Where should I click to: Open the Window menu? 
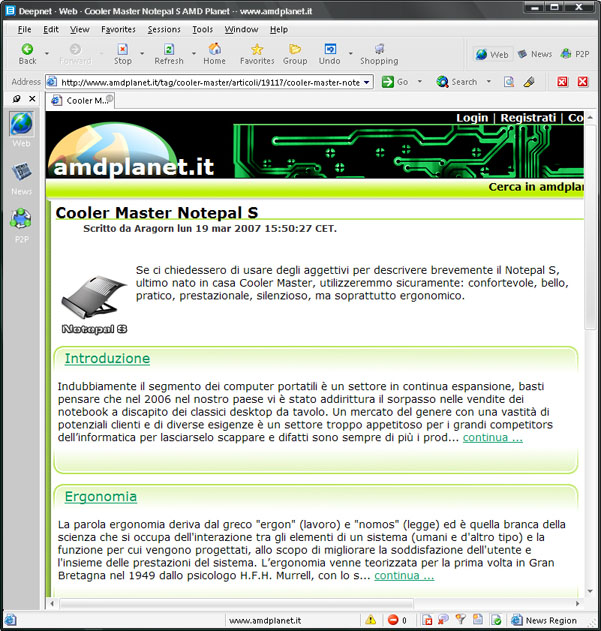242,29
